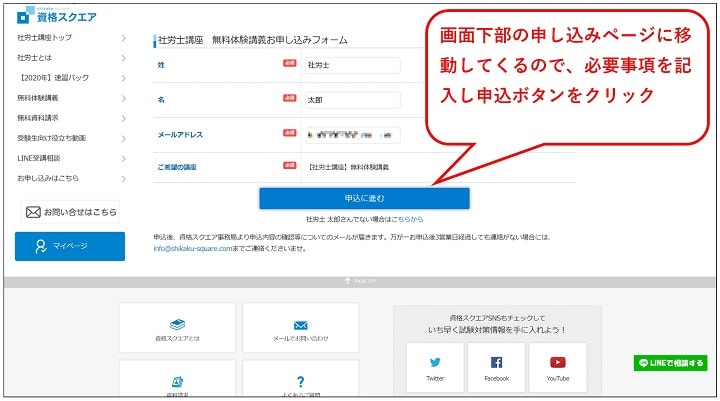Expand chevron next to お申し込みはこちら
This screenshot has width=720, height=401.
pos(124,179)
